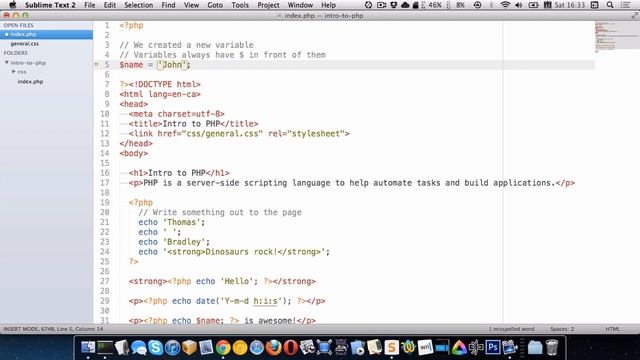Click the title tag text on line 11

coord(191,124)
